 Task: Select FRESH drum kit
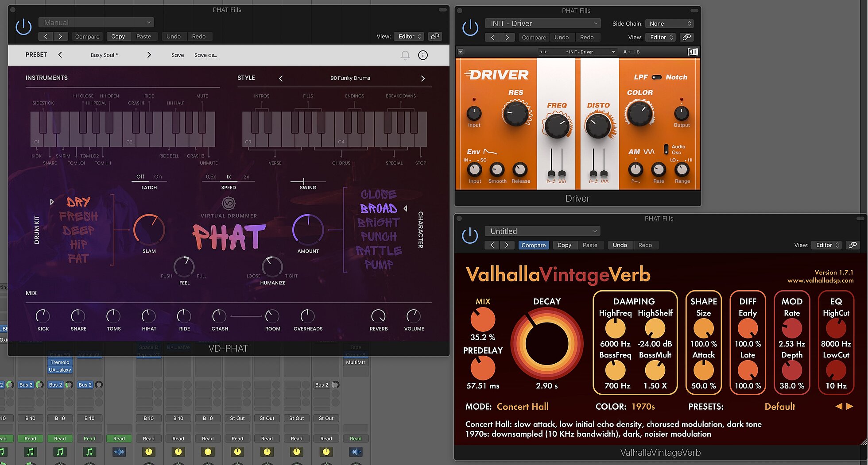(x=78, y=216)
